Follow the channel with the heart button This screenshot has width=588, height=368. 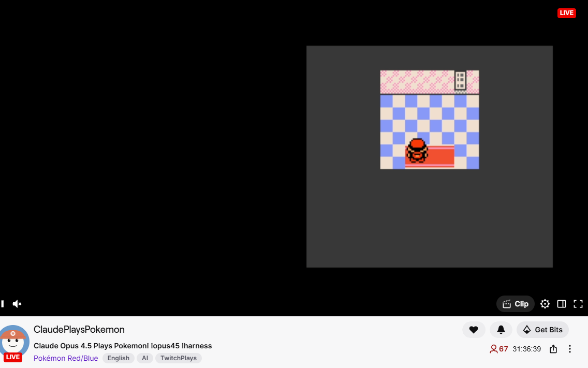click(474, 330)
